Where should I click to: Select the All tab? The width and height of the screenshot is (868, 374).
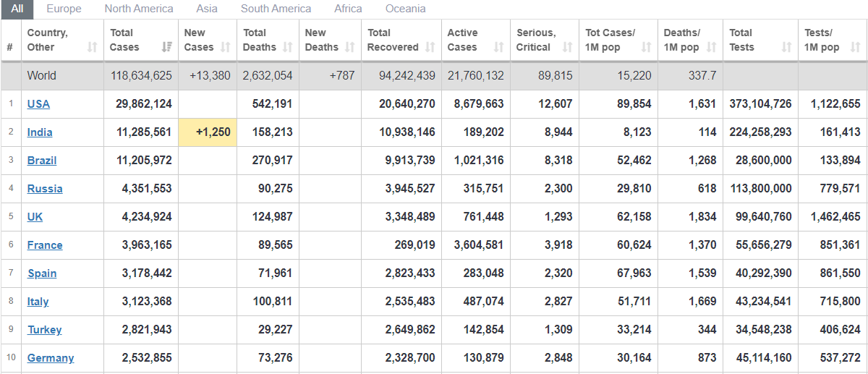pos(17,9)
